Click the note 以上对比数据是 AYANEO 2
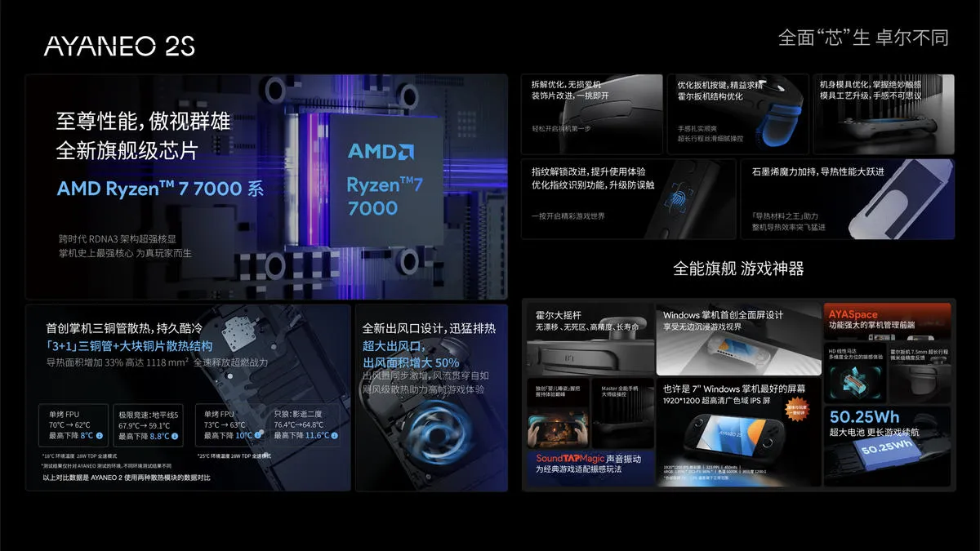980x551 pixels. pyautogui.click(x=125, y=478)
